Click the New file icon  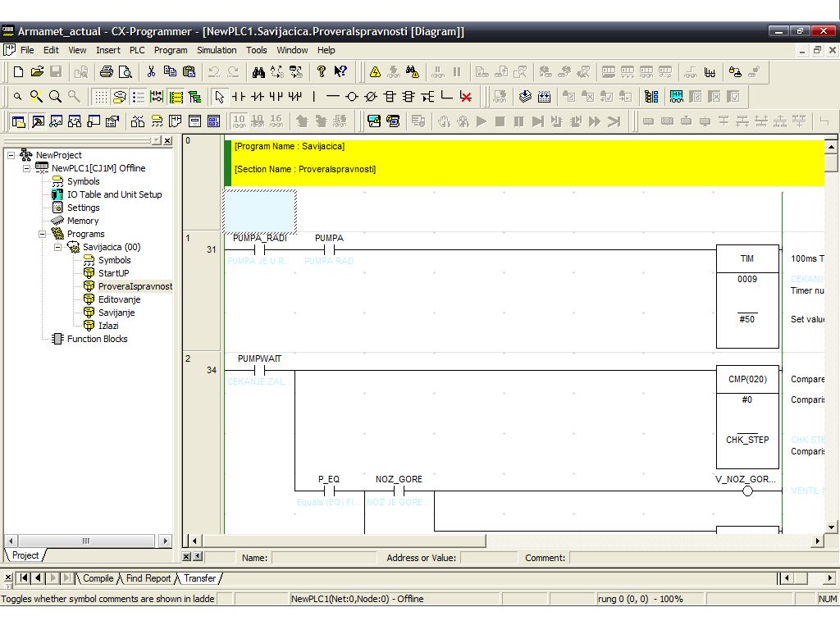[x=18, y=72]
